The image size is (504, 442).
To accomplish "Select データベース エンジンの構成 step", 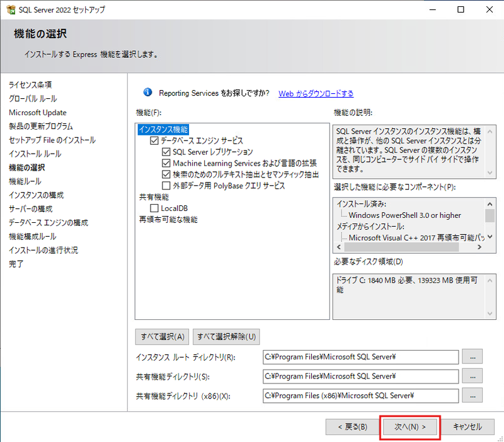I will click(x=49, y=223).
